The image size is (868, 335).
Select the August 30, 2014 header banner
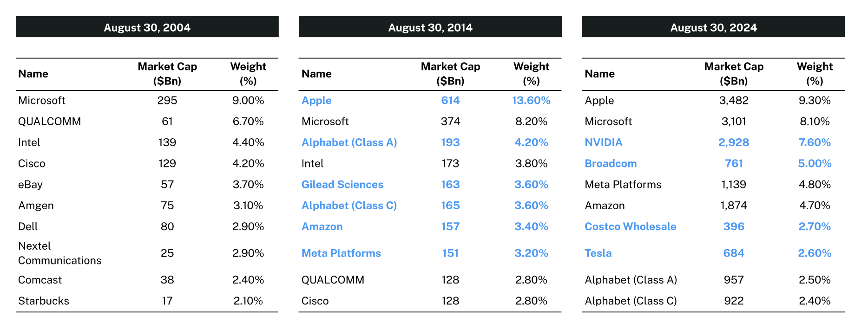430,27
